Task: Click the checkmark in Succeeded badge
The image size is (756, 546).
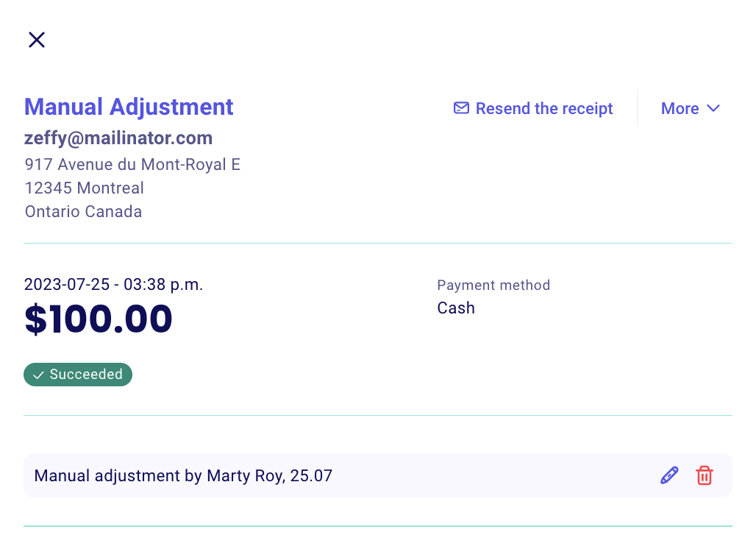Action: [38, 375]
